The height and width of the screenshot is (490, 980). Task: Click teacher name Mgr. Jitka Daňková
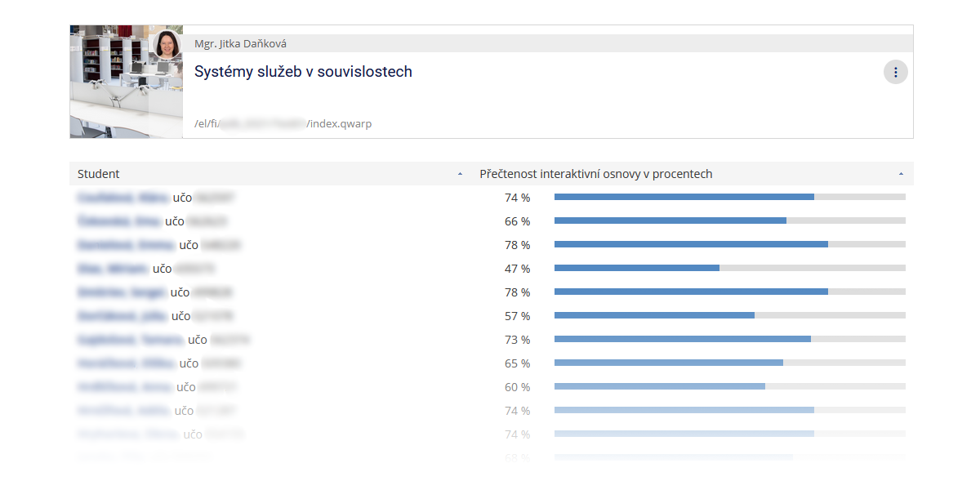240,44
